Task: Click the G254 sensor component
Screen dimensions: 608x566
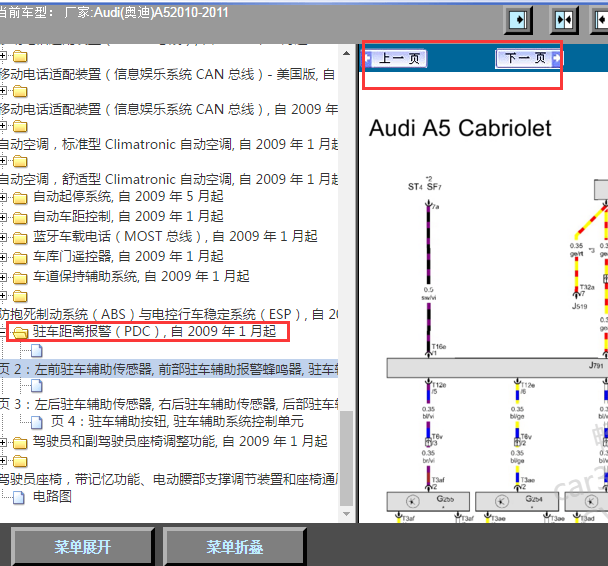Action: (x=517, y=502)
